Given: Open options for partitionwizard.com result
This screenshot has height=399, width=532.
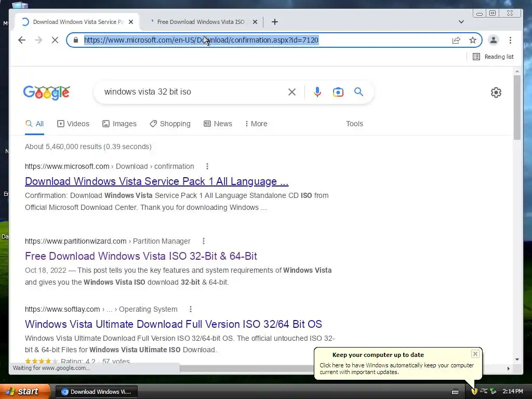Looking at the screenshot, I should point(204,241).
